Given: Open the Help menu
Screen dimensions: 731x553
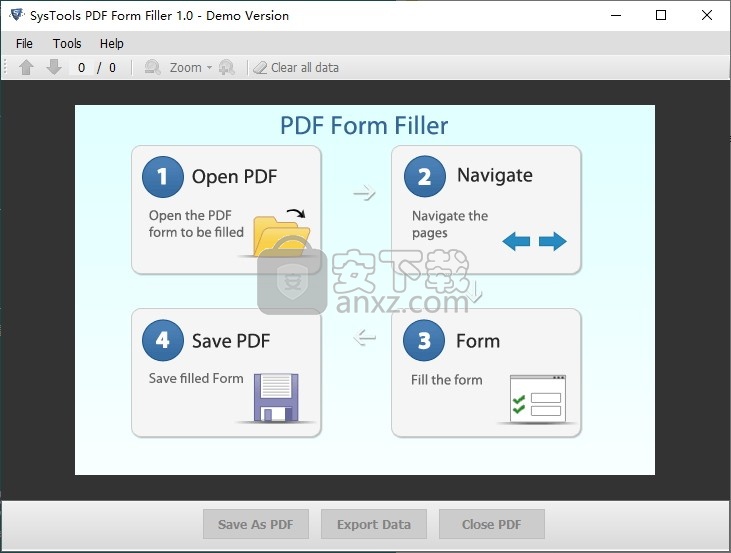Looking at the screenshot, I should (112, 43).
